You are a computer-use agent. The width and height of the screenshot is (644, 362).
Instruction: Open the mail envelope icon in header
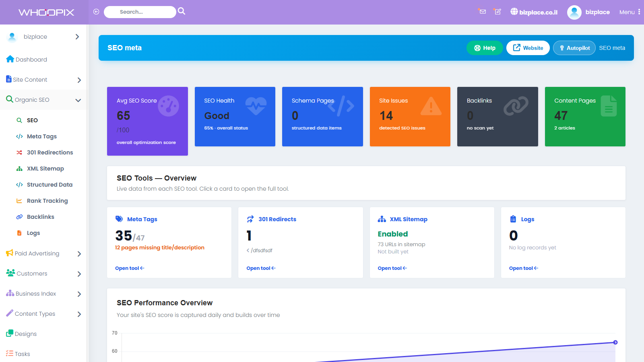coord(482,11)
